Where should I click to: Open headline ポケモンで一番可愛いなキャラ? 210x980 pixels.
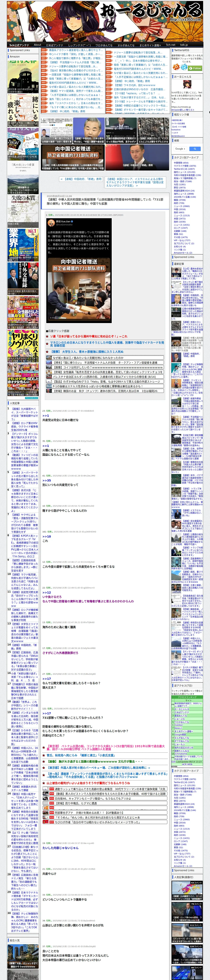pos(140,110)
